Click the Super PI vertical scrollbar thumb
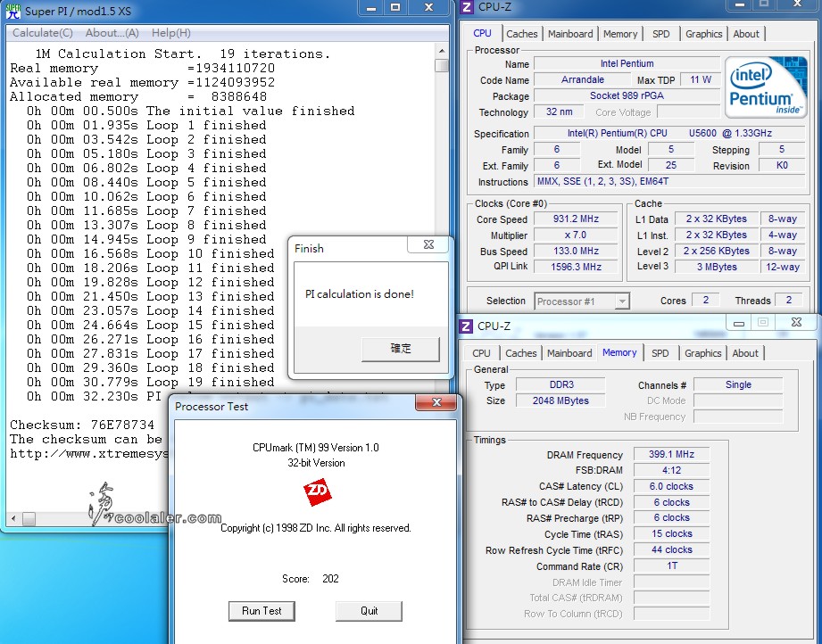 442,65
